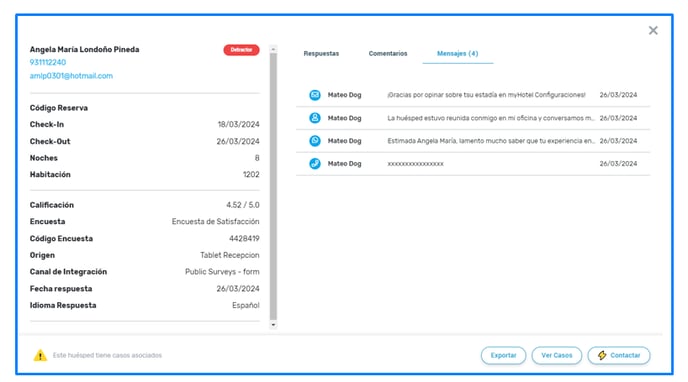The width and height of the screenshot is (688, 382).
Task: Click the WhatsApp icon on third message
Action: click(315, 141)
